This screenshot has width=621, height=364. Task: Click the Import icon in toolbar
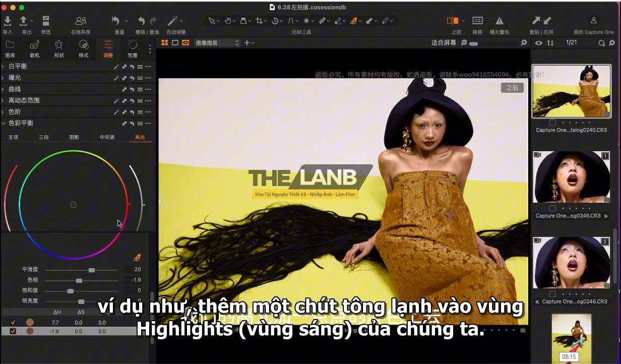tap(8, 21)
